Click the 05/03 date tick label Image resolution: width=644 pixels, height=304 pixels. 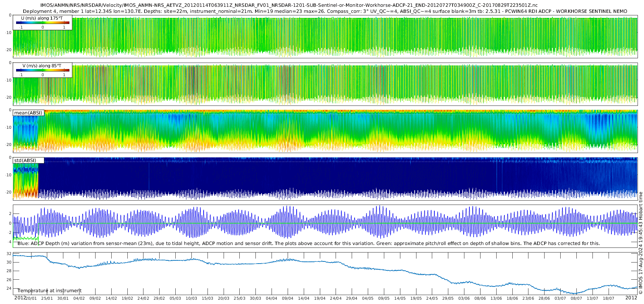(175, 298)
